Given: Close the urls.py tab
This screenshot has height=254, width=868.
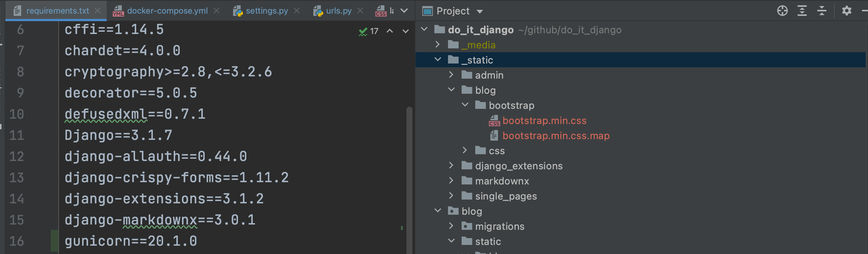Looking at the screenshot, I should pyautogui.click(x=360, y=11).
